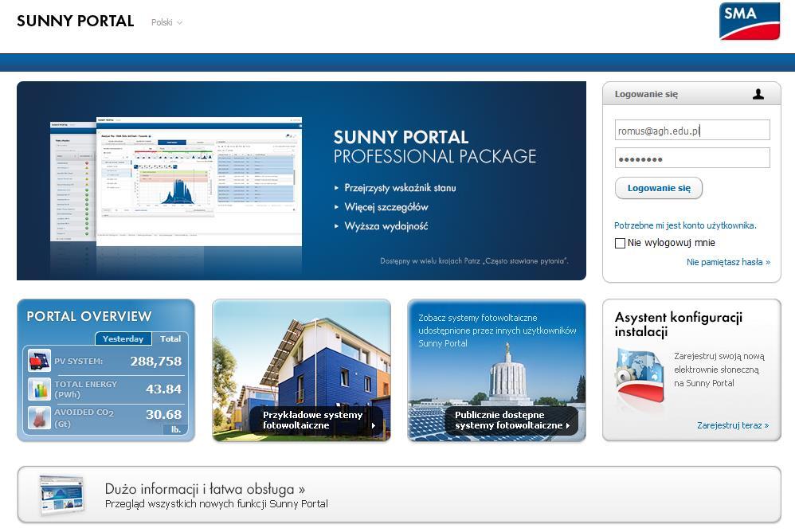Image resolution: width=795 pixels, height=532 pixels.
Task: Click the Avoided CO2 icon
Action: 39,417
